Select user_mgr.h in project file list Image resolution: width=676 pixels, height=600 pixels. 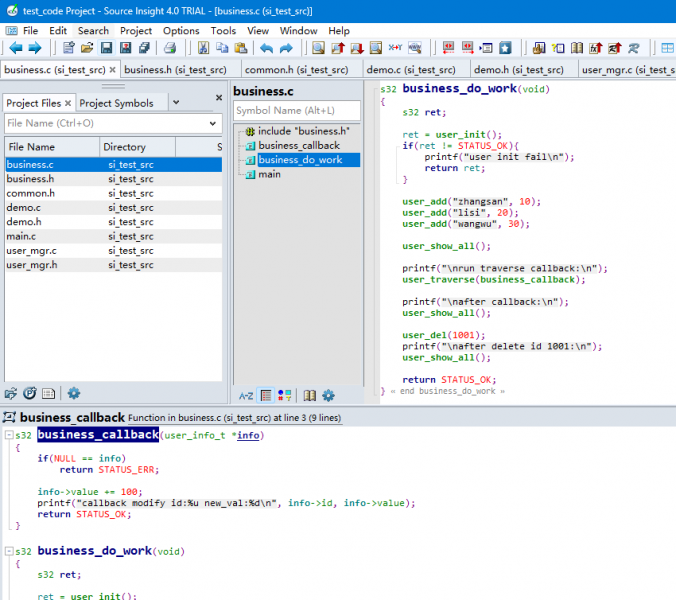point(113,265)
